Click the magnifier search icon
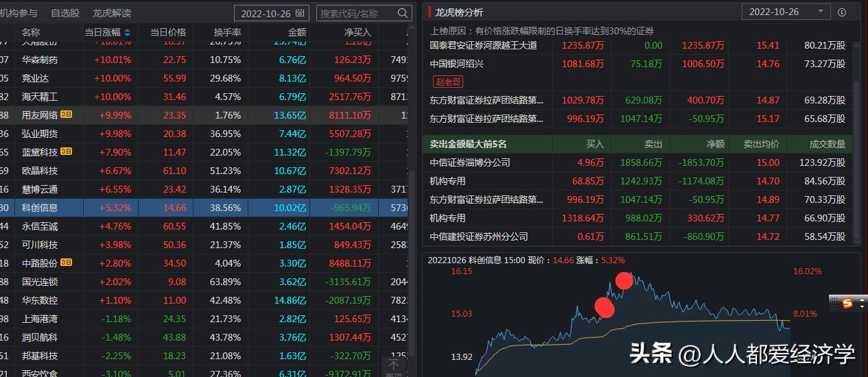 [x=403, y=13]
